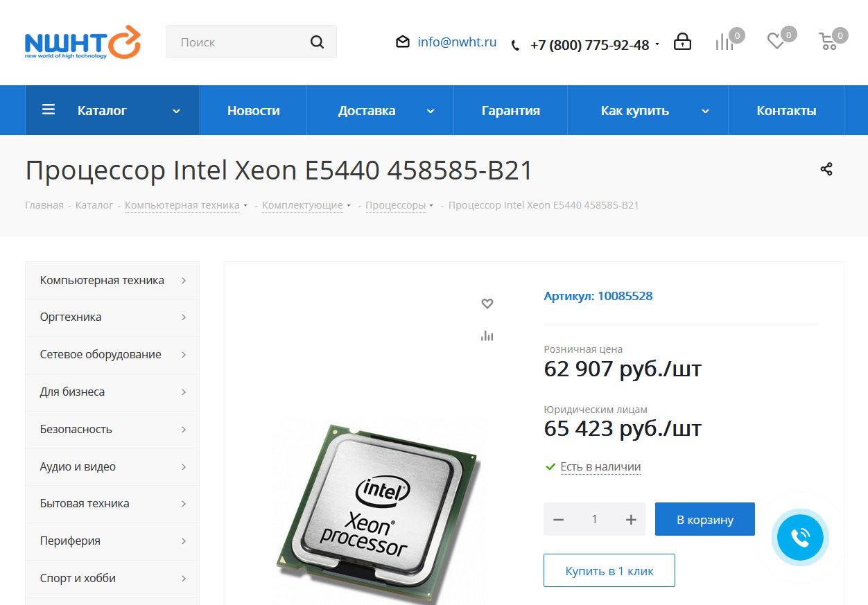Open Спорт и хобби sidebar category
The height and width of the screenshot is (605, 868).
click(112, 578)
